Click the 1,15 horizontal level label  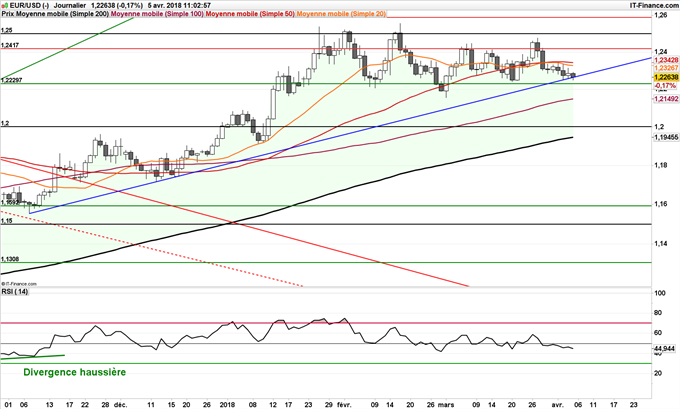[7, 221]
